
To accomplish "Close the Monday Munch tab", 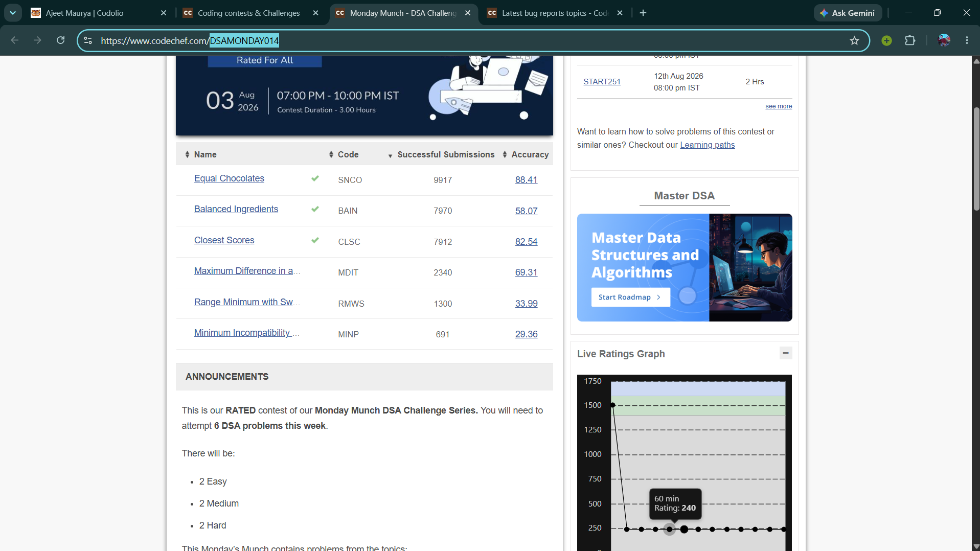I will tap(468, 13).
